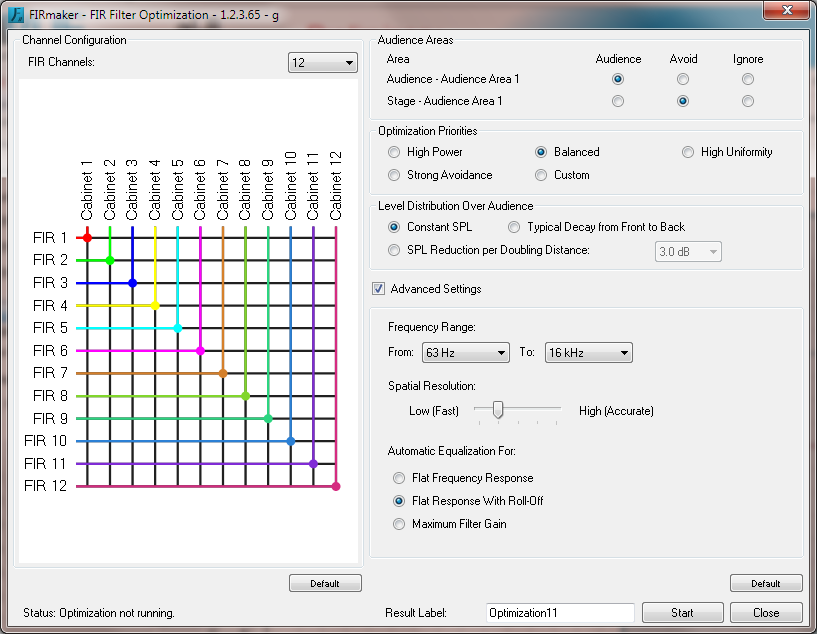Open the 3.0 dB reduction dropdown
The image size is (817, 634).
688,252
